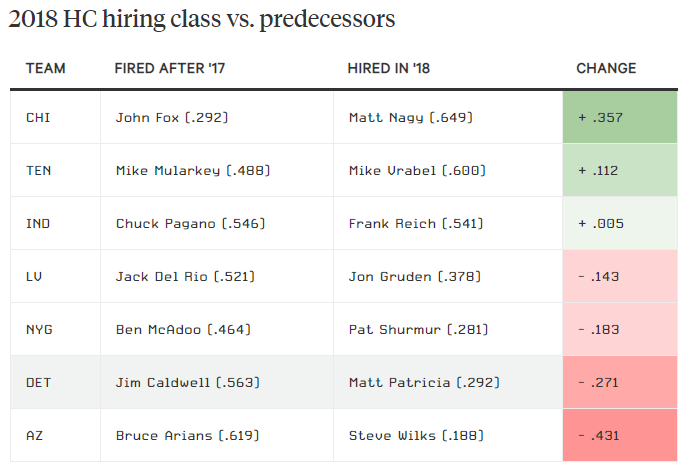
Task: Select John Fox (.292) cell
Action: click(172, 118)
